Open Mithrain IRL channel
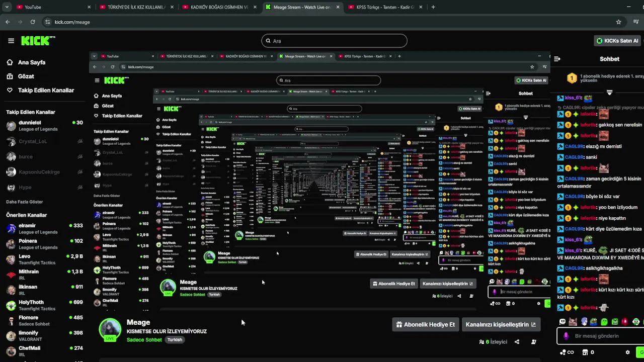The image size is (644, 362). pyautogui.click(x=44, y=275)
